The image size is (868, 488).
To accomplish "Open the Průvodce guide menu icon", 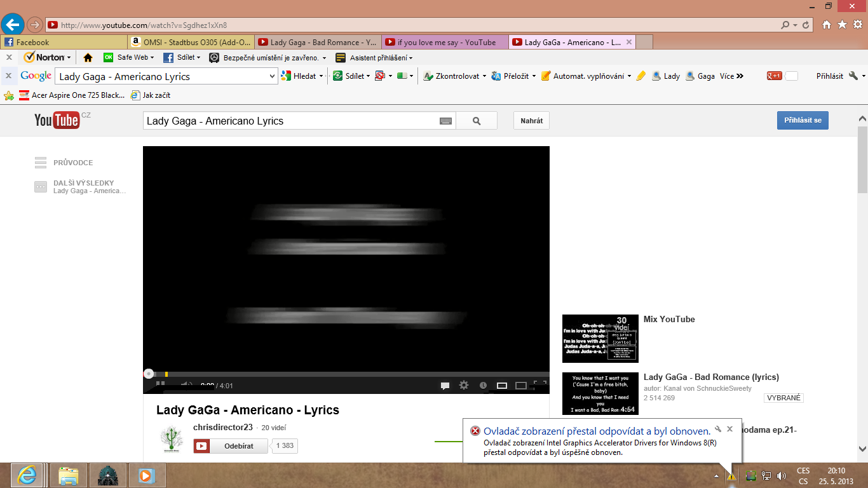I will pos(41,163).
